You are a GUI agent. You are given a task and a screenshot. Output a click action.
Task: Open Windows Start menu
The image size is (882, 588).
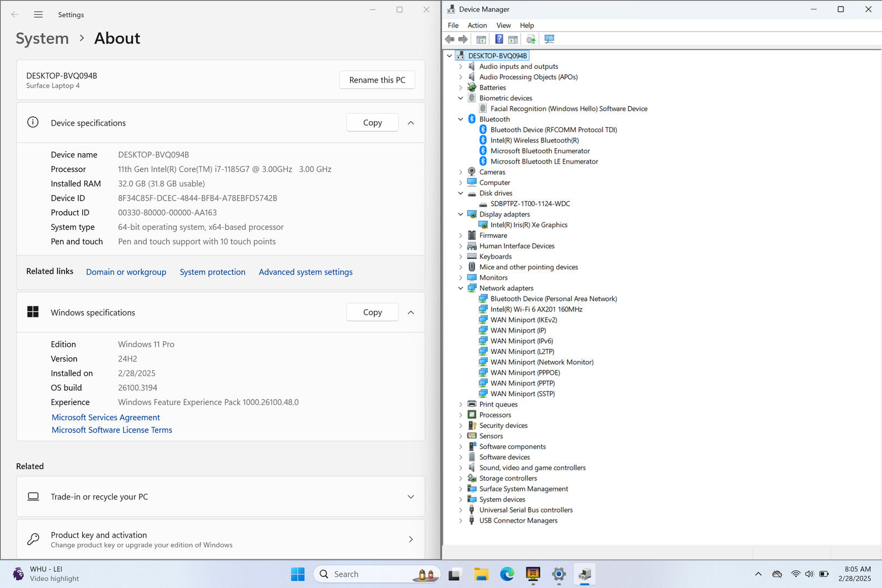pyautogui.click(x=298, y=574)
